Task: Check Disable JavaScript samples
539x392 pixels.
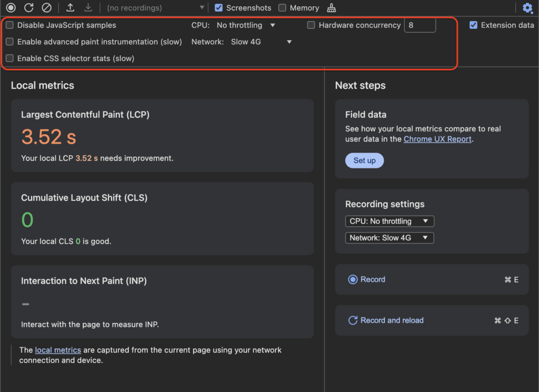Action: point(10,25)
